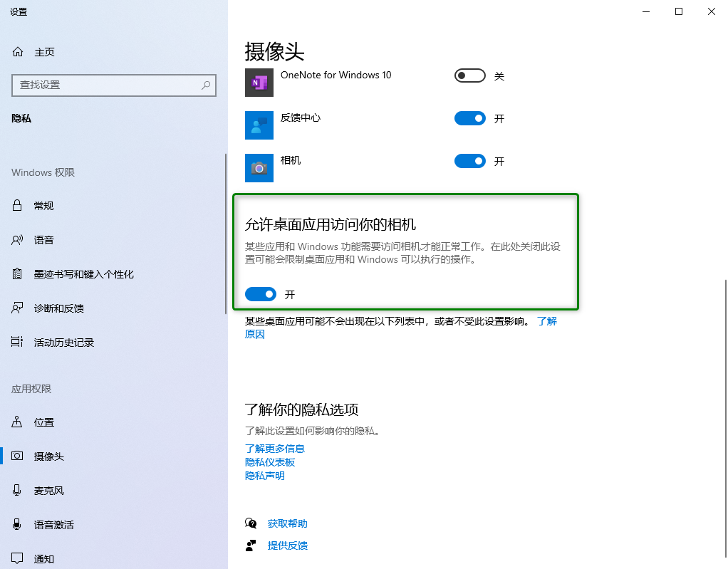Image resolution: width=728 pixels, height=569 pixels.
Task: Click the 隐私 category heading in sidebar
Action: click(21, 118)
